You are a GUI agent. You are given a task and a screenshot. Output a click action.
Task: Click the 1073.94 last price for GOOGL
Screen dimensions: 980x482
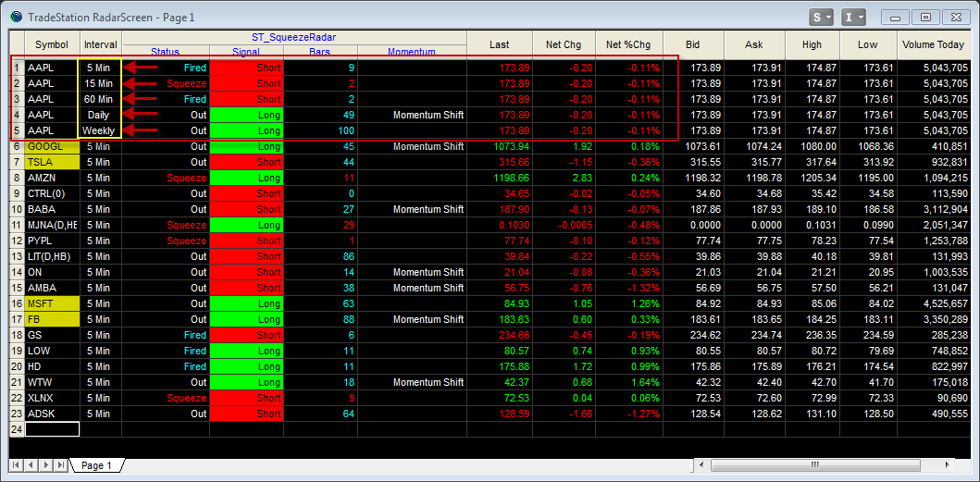click(x=500, y=146)
